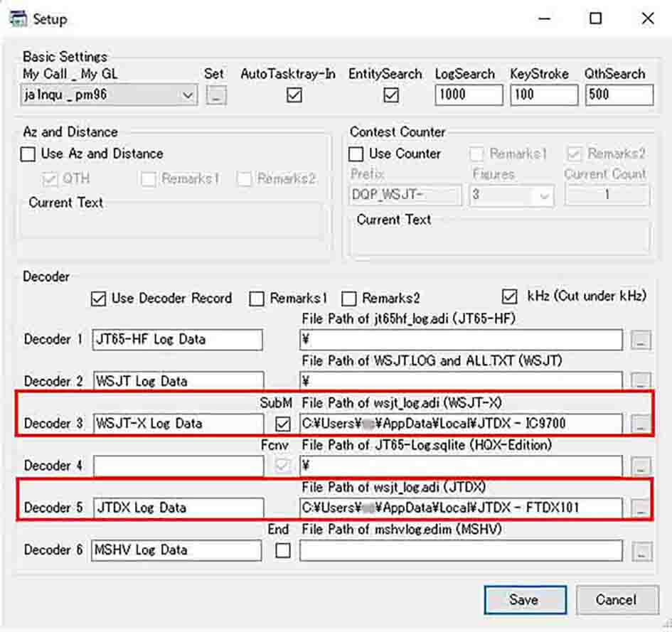The height and width of the screenshot is (632, 672).
Task: Click browse button for WSJT.LOG file path
Action: pyautogui.click(x=641, y=382)
